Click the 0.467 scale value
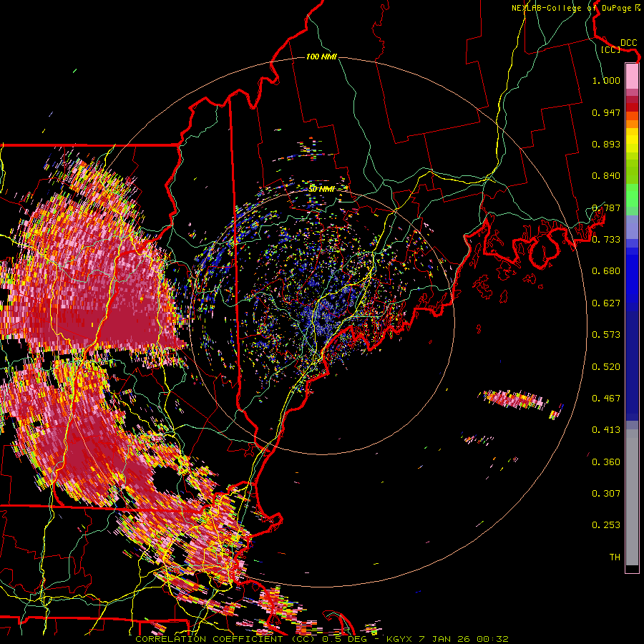The height and width of the screenshot is (644, 644). pyautogui.click(x=606, y=399)
